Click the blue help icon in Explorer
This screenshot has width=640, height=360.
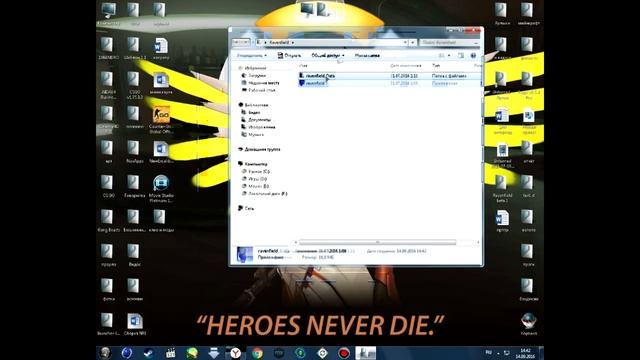(x=473, y=56)
